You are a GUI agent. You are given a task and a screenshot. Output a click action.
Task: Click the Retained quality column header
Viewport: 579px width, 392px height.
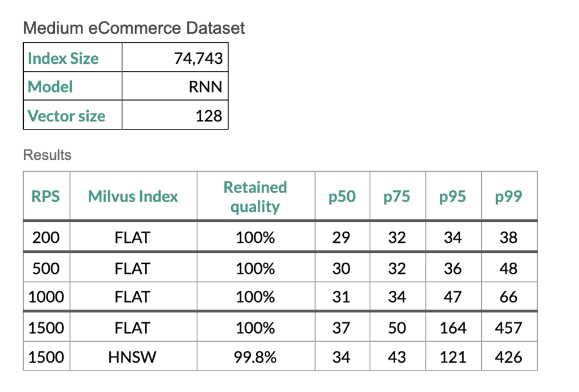tap(255, 197)
